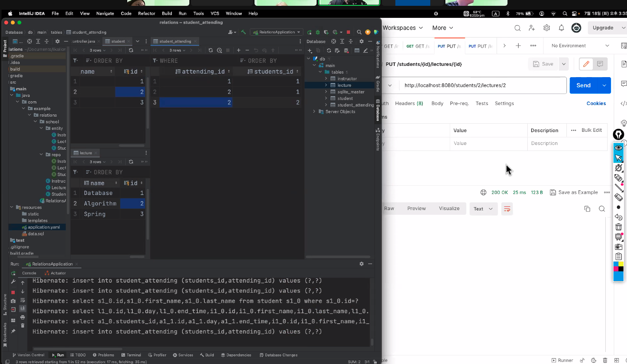The height and width of the screenshot is (364, 627).
Task: Open Postman notifications bell
Action: 561,28
